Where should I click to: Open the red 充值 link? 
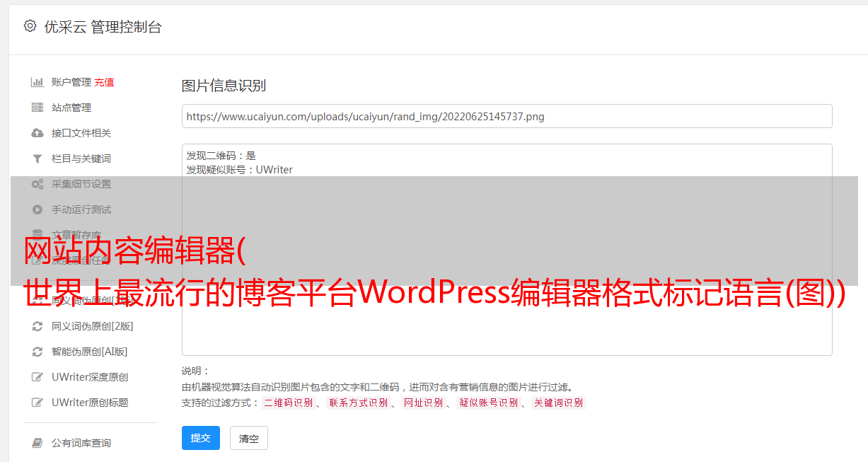(x=104, y=82)
